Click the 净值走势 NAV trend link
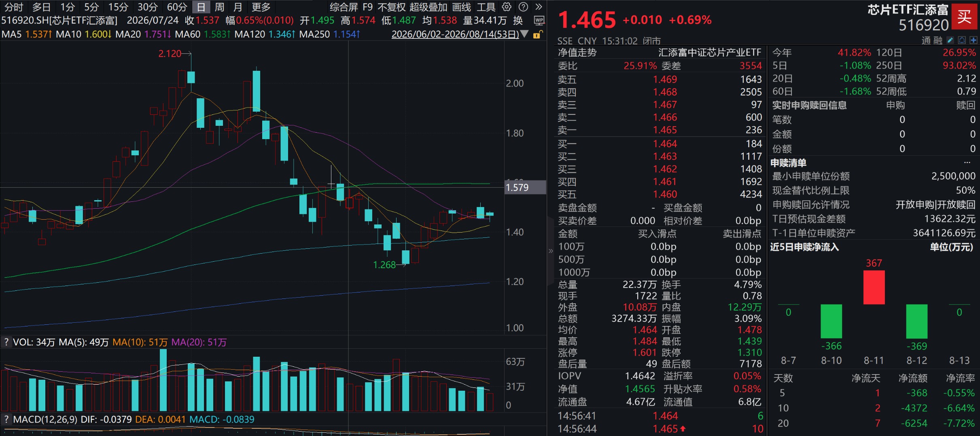The image size is (980, 436). [577, 53]
